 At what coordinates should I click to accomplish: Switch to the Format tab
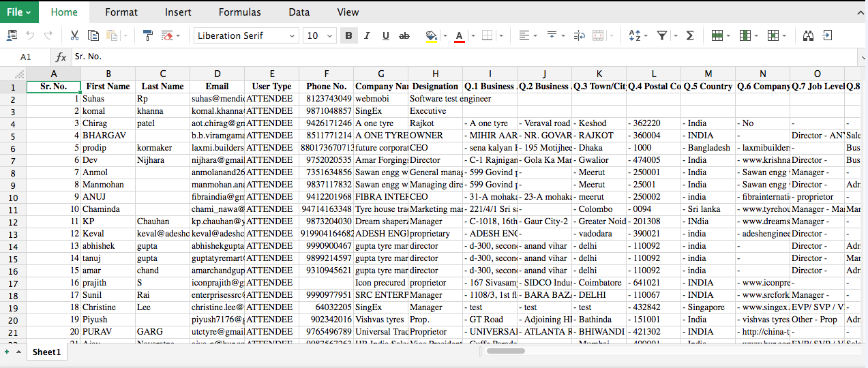tap(121, 12)
